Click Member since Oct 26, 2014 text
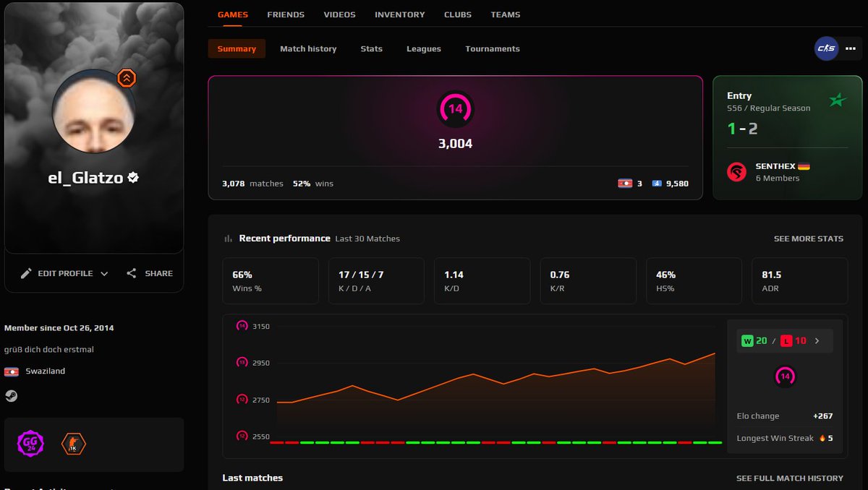 [x=59, y=328]
